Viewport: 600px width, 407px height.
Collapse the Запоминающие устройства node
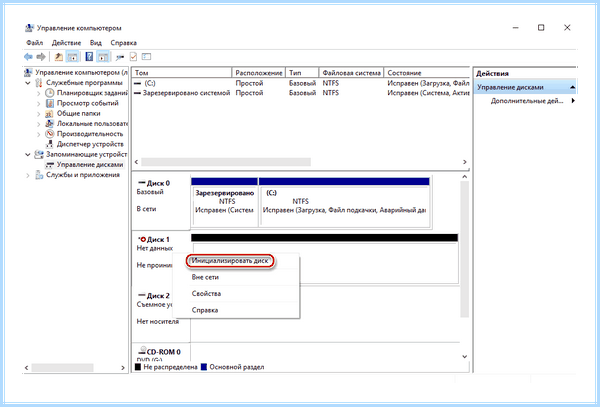coord(28,155)
